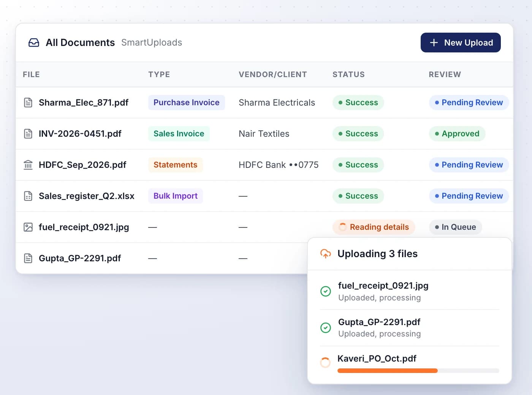Image resolution: width=532 pixels, height=395 pixels.
Task: Open file HDFC_Sep_2026.pdf
Action: tap(82, 165)
